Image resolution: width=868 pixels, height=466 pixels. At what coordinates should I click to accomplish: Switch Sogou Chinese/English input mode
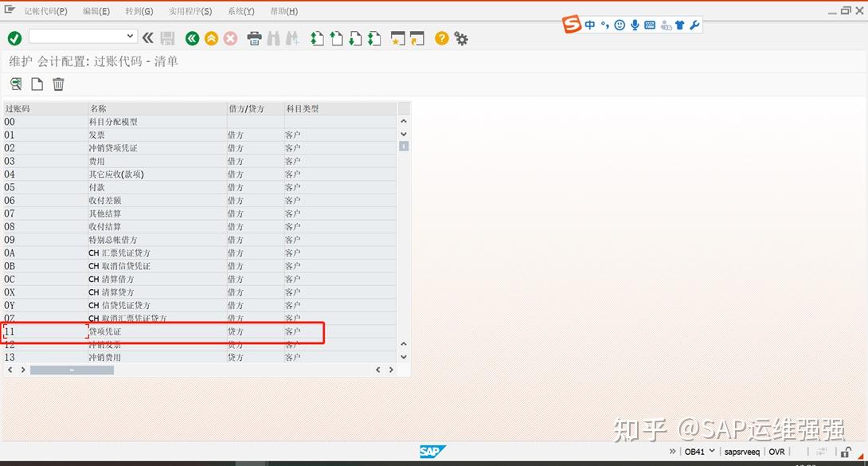(590, 25)
